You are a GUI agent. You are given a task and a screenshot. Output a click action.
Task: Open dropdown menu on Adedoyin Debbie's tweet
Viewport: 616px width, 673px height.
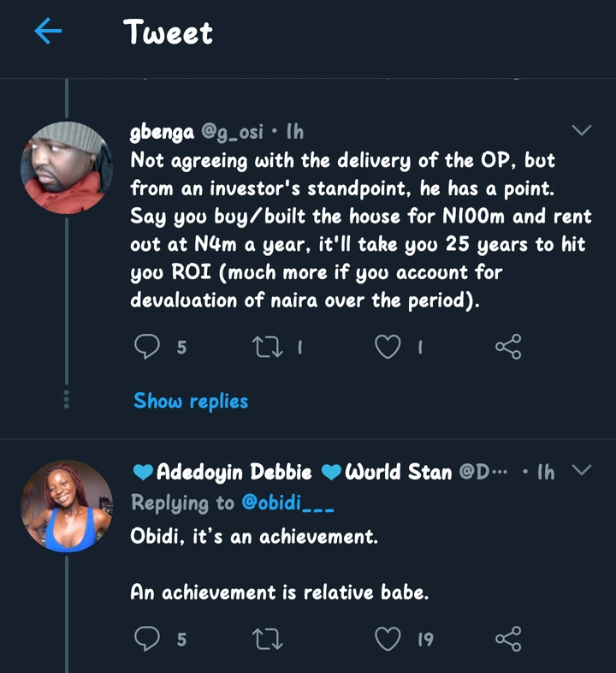tap(582, 470)
